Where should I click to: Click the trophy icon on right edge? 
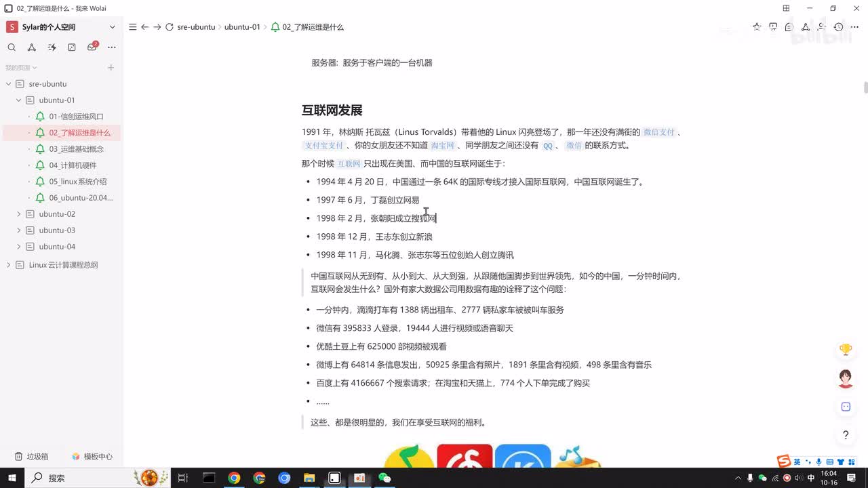846,350
